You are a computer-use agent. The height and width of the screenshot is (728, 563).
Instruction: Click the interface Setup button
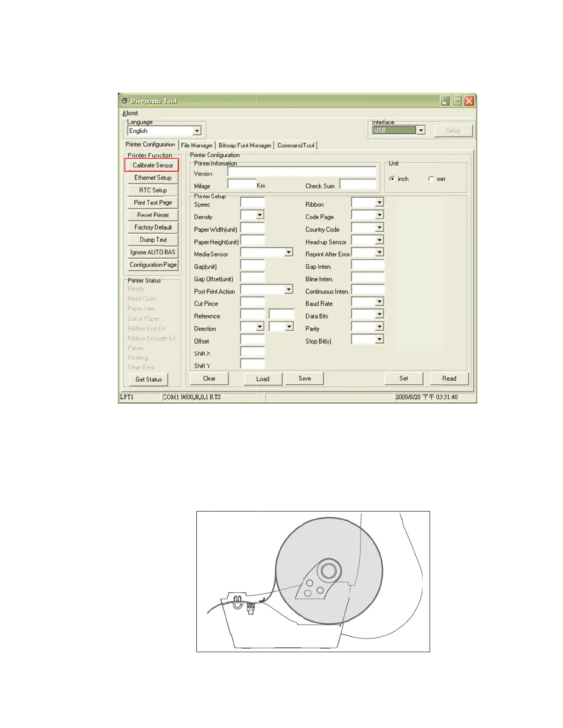coord(453,131)
